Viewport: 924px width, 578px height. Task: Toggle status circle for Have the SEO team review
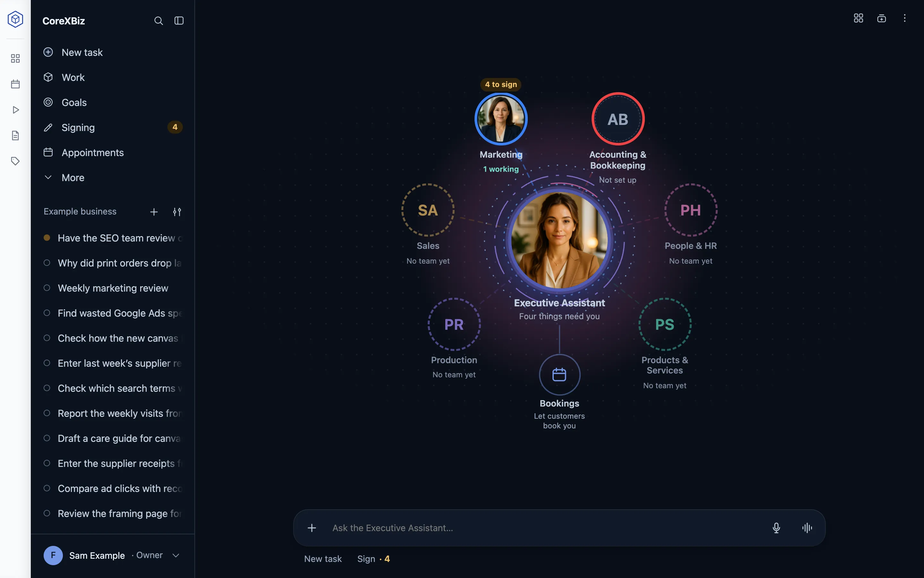coord(47,238)
